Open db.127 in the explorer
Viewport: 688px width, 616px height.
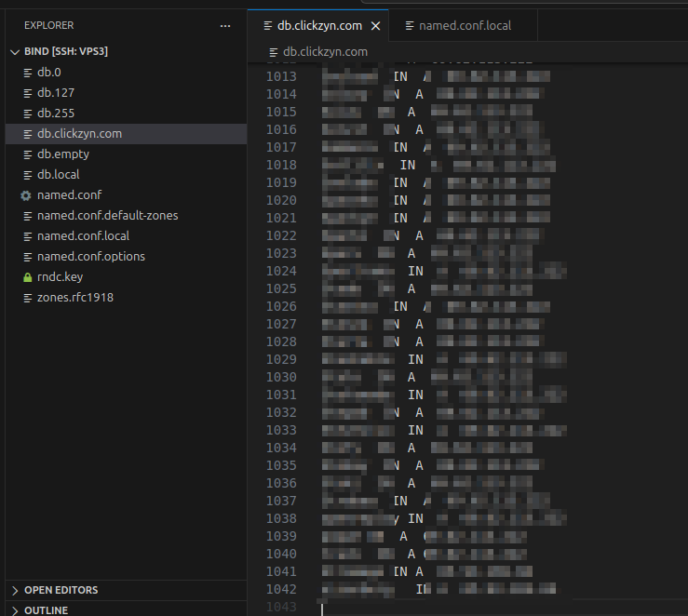point(56,93)
